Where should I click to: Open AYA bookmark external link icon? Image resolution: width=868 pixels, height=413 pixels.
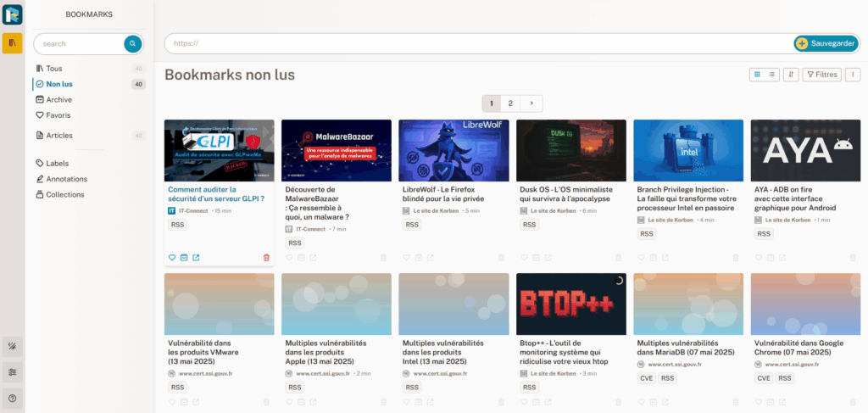point(782,258)
